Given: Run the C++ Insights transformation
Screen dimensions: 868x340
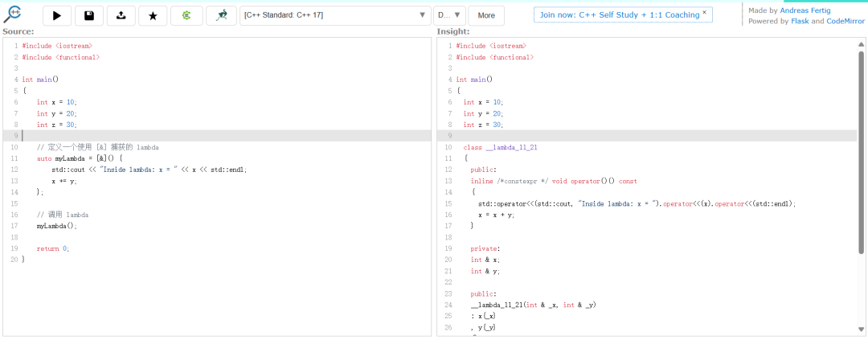Looking at the screenshot, I should 57,16.
